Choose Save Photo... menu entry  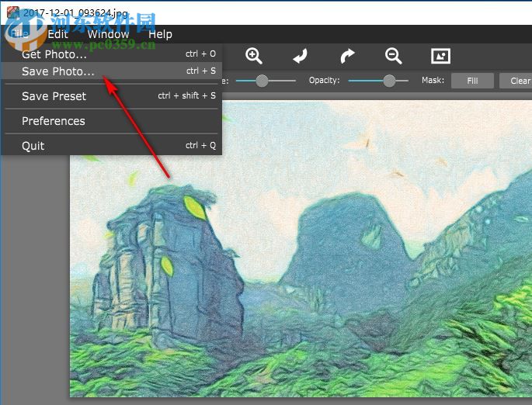[112, 71]
